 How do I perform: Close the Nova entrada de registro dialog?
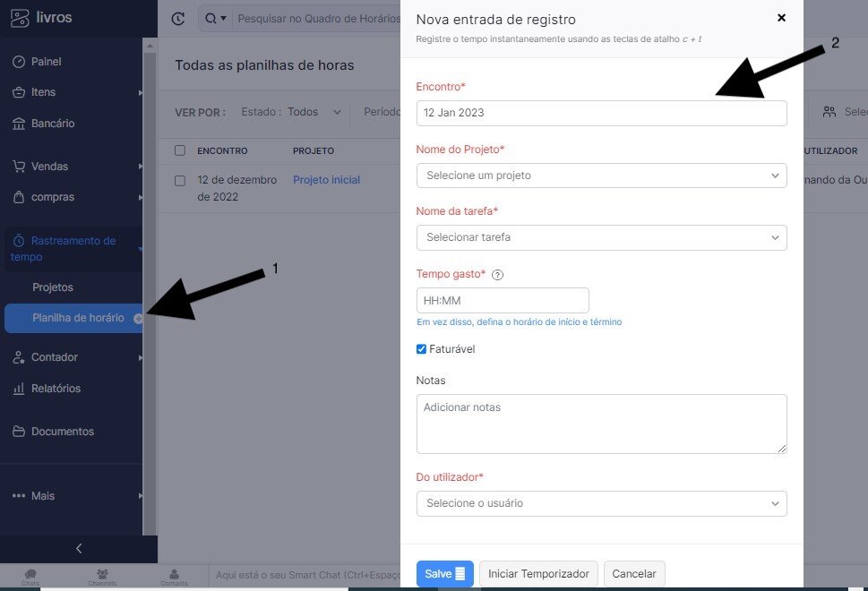[782, 18]
